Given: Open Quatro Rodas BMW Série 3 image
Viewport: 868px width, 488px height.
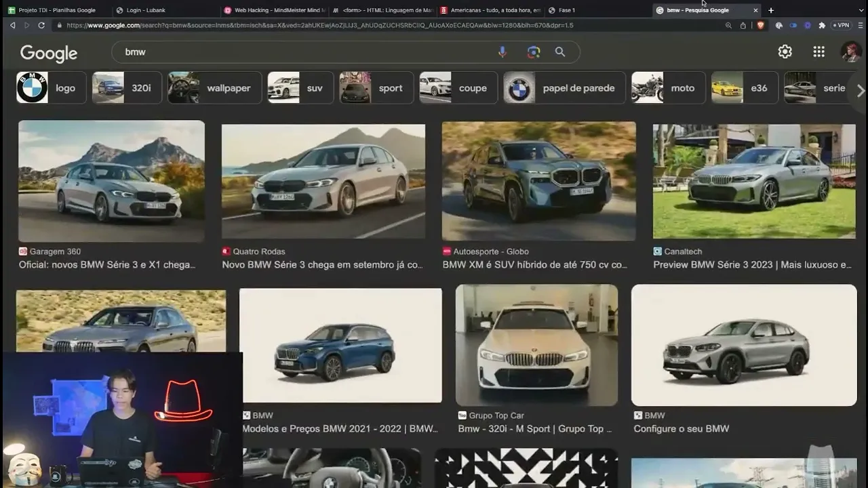Looking at the screenshot, I should pyautogui.click(x=323, y=181).
